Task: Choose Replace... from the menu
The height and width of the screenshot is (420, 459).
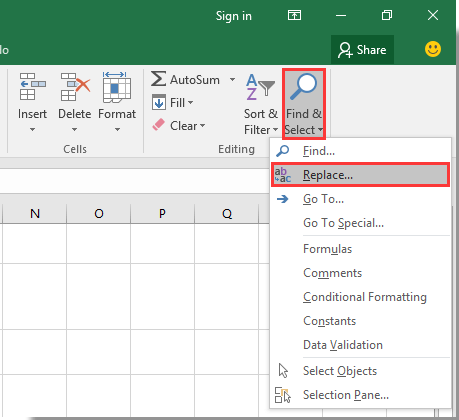Action: [x=360, y=175]
